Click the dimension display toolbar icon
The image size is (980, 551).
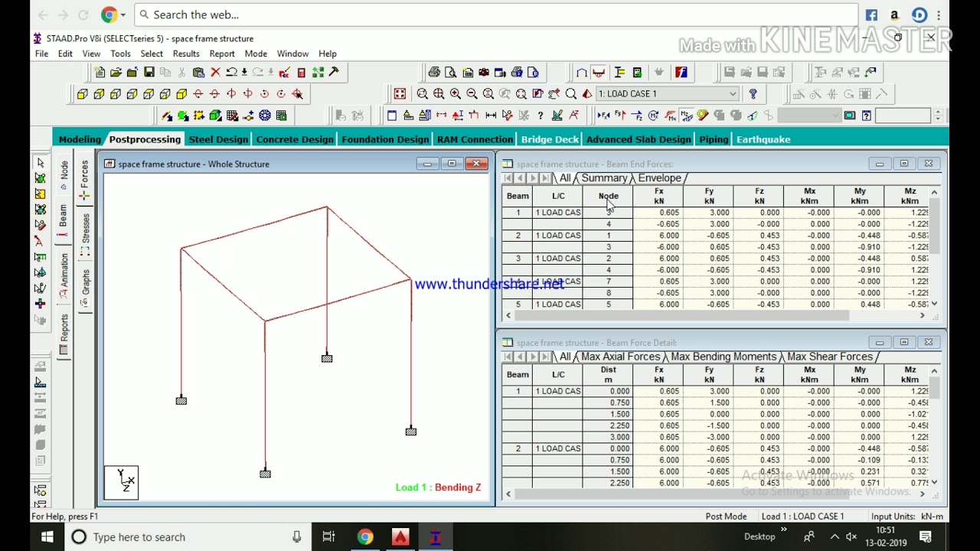491,116
